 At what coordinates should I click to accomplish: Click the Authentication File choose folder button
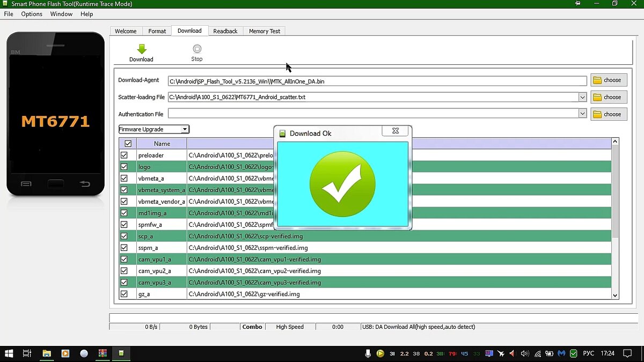[x=609, y=114]
